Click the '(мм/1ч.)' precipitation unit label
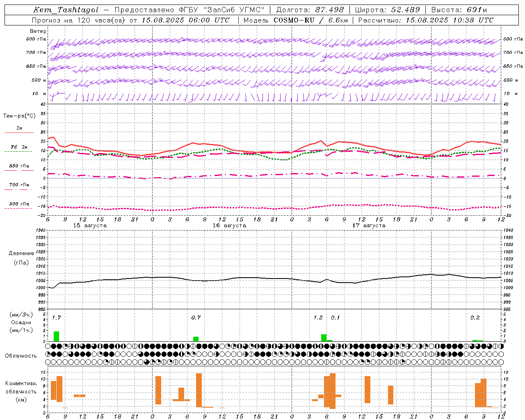 (21, 330)
